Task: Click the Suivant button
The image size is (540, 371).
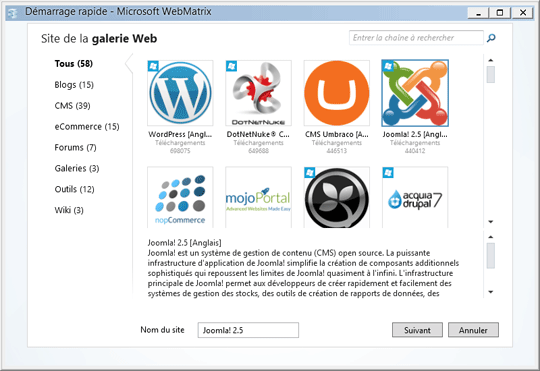Action: (x=417, y=330)
